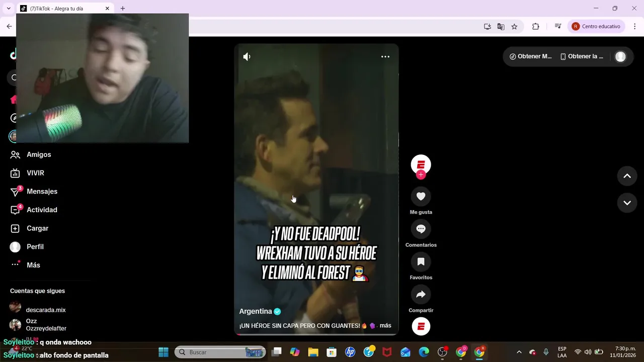Close the TikTok browser tab
The width and height of the screenshot is (644, 362).
click(107, 9)
